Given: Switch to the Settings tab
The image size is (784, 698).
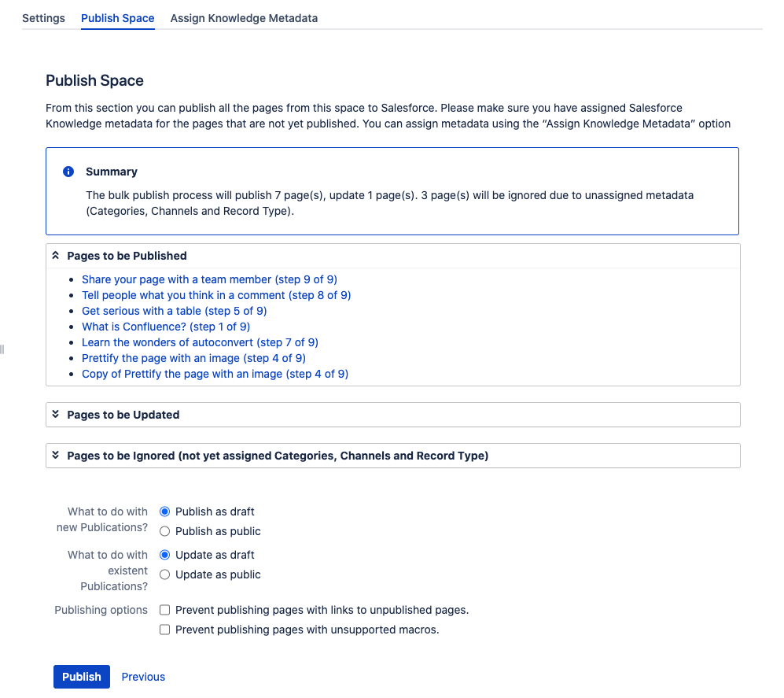Looking at the screenshot, I should [x=43, y=18].
